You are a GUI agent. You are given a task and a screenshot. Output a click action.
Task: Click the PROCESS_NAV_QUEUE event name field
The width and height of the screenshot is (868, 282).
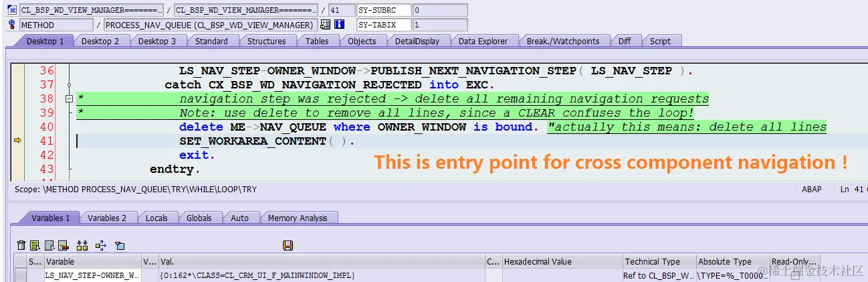tap(211, 25)
